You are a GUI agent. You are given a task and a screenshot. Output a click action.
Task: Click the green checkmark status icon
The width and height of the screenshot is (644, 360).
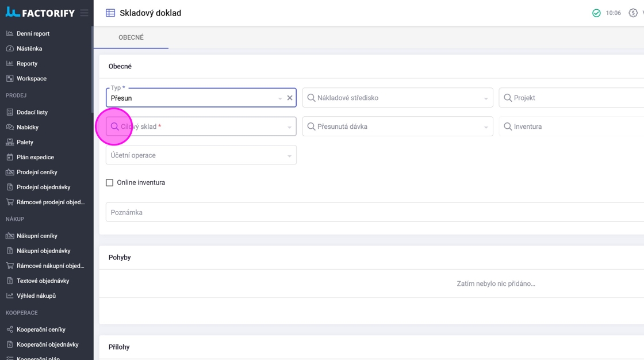coord(596,13)
